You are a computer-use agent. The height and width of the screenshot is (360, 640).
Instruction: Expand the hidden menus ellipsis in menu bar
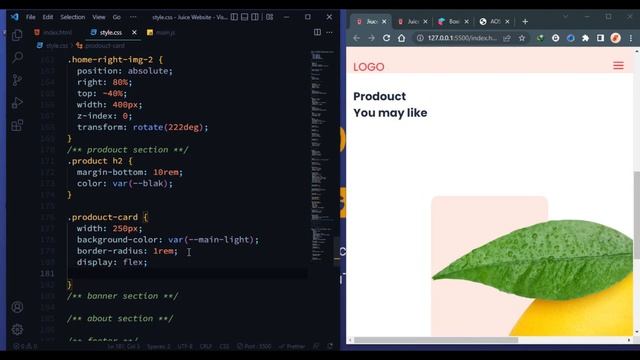pyautogui.click(x=133, y=17)
